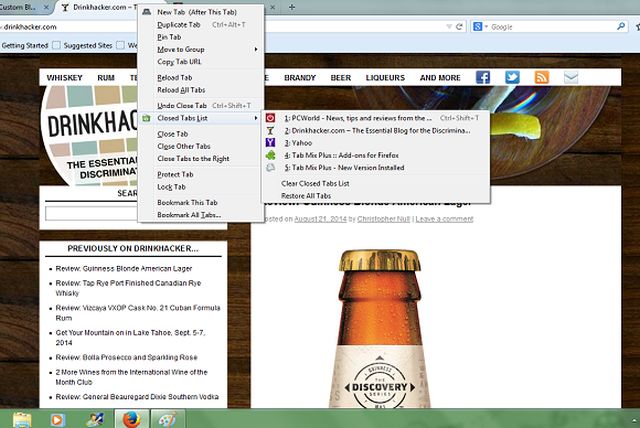This screenshot has height=428, width=640.
Task: Click the green icon beside Closed Tabs List
Action: pos(147,118)
